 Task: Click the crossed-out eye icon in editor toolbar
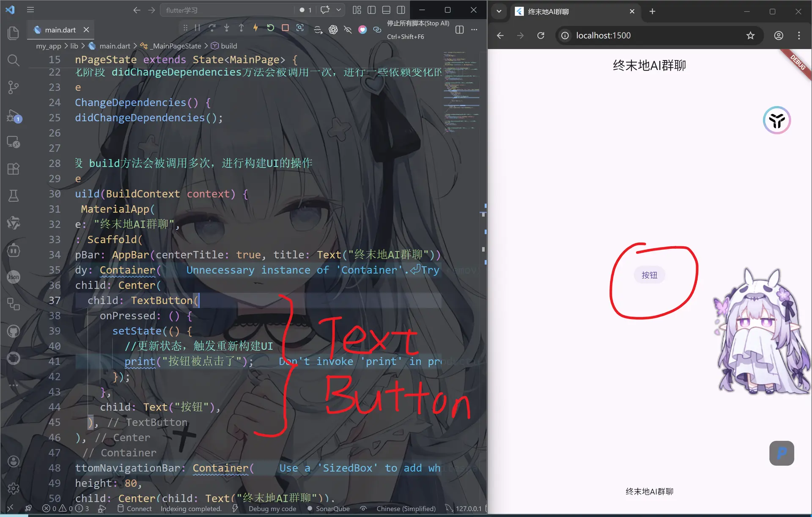pos(348,30)
